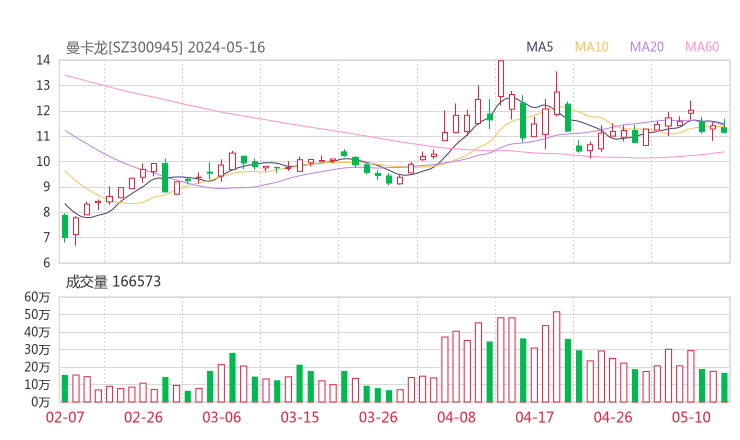Click the 0万 volume axis label
The height and width of the screenshot is (440, 740).
(41, 402)
